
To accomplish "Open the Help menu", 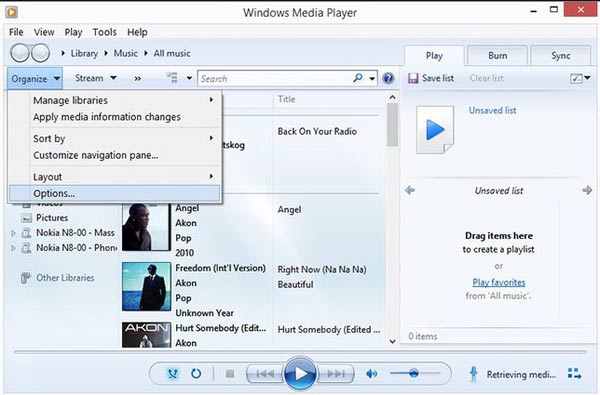I will 137,32.
